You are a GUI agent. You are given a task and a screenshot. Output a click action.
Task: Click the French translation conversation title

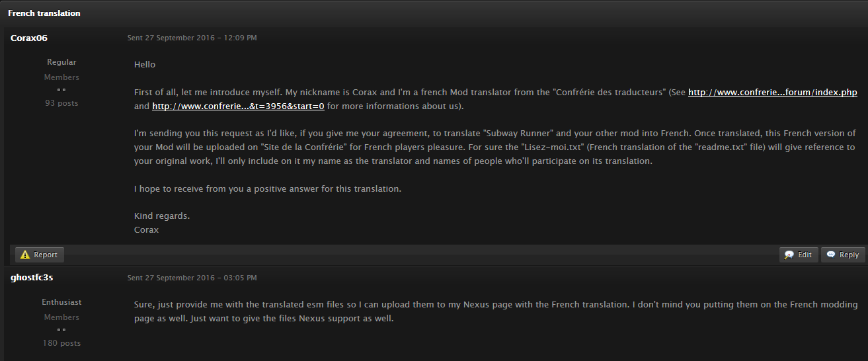[x=44, y=13]
